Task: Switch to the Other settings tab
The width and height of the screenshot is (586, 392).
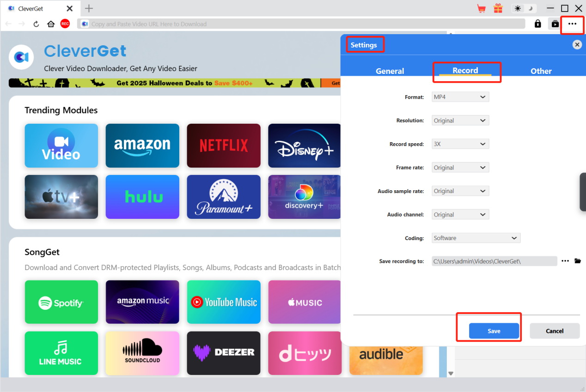Action: 541,71
